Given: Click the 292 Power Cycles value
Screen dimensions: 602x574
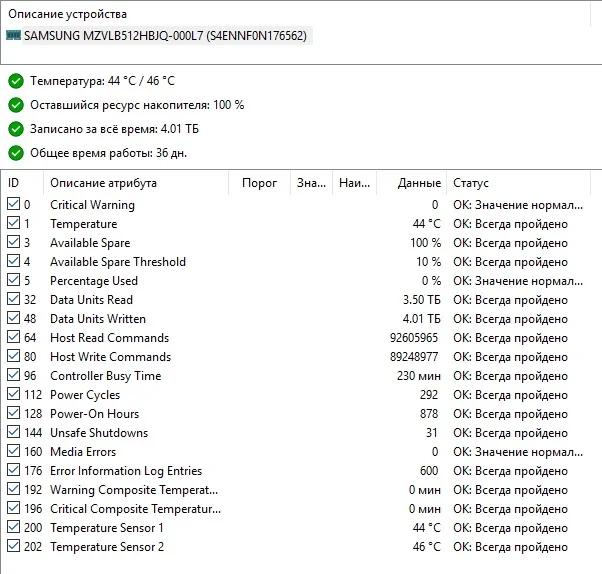Looking at the screenshot, I should click(429, 395).
